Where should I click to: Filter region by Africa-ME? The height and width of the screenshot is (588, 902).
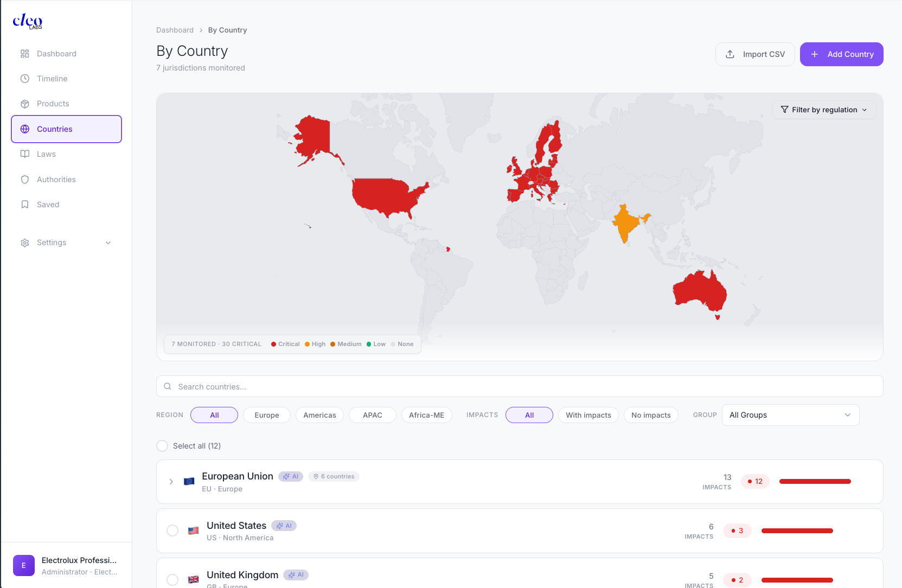click(427, 415)
